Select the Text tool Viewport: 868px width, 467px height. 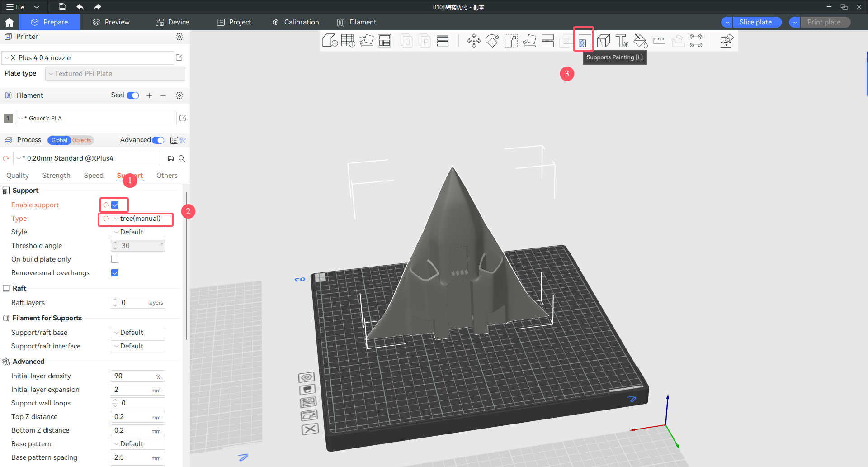pyautogui.click(x=622, y=41)
